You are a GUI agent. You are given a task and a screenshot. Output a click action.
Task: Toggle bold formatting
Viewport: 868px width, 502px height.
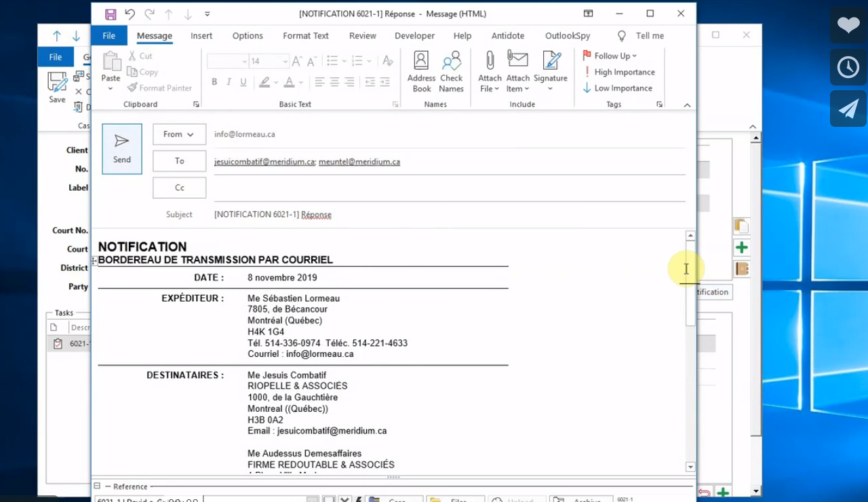[214, 82]
